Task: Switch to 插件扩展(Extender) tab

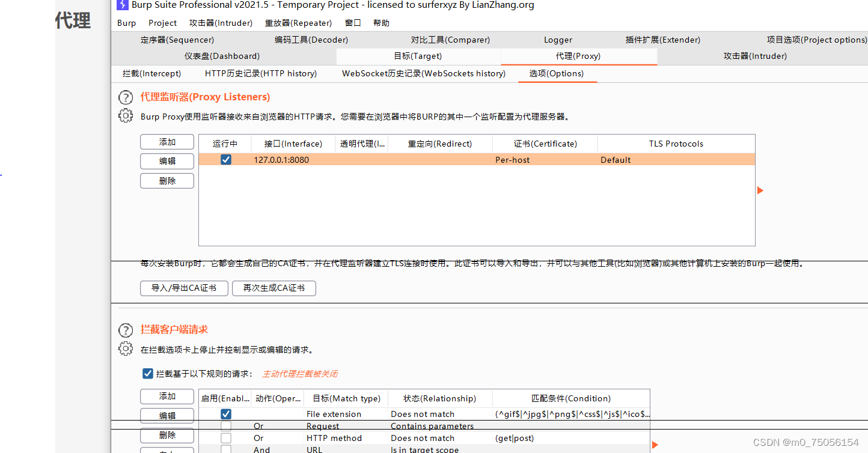Action: click(x=663, y=40)
